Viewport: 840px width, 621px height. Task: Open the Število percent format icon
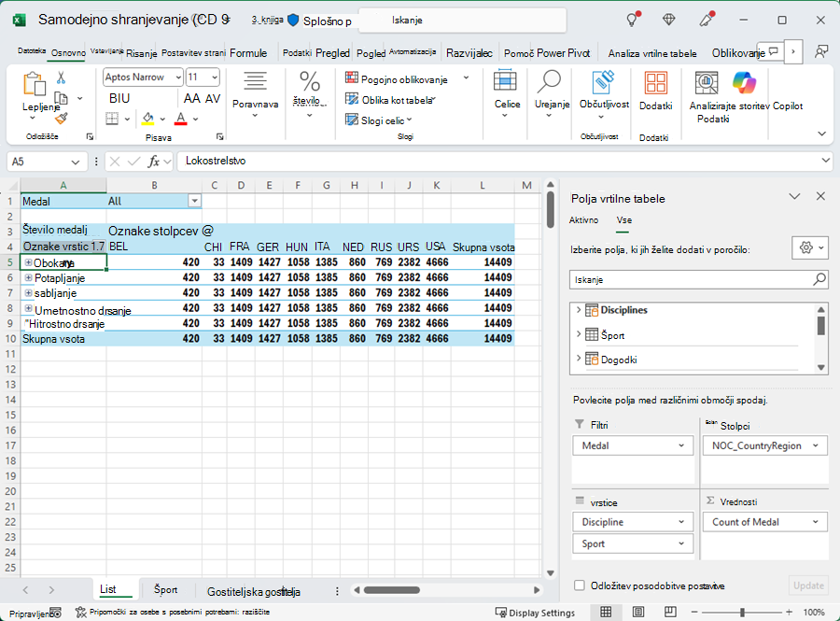(x=310, y=81)
